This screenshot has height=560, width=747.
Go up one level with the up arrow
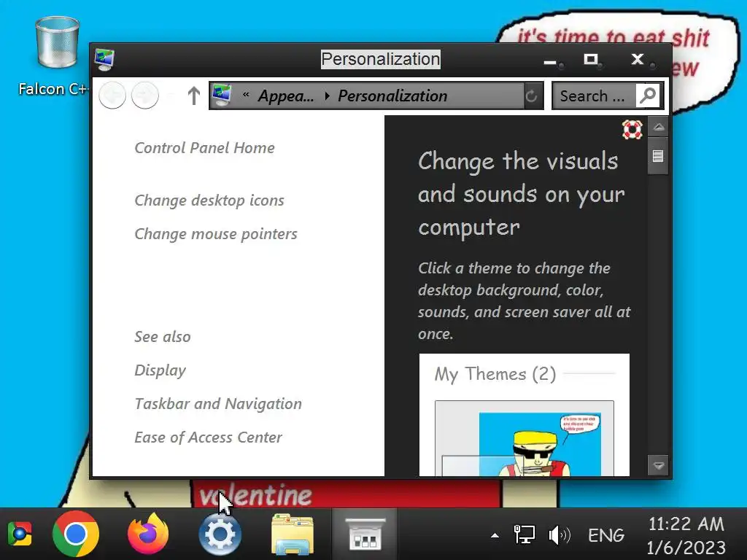(193, 96)
